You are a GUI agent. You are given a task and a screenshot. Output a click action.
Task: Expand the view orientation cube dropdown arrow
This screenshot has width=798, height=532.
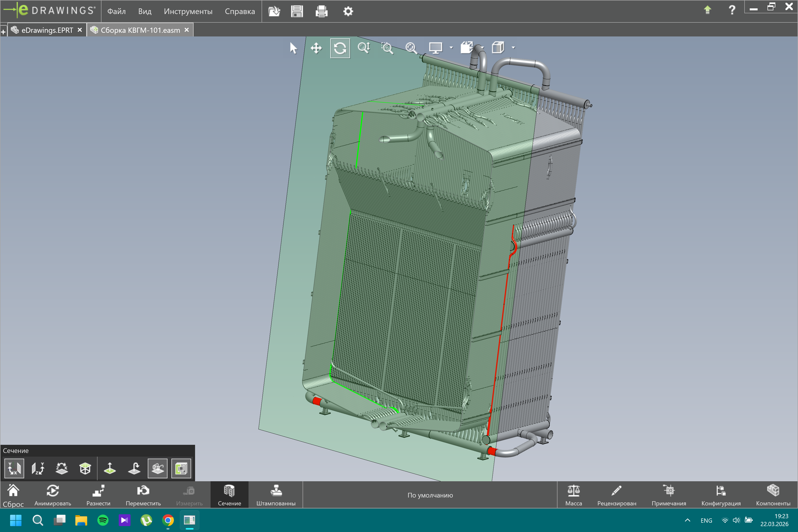[x=482, y=48]
